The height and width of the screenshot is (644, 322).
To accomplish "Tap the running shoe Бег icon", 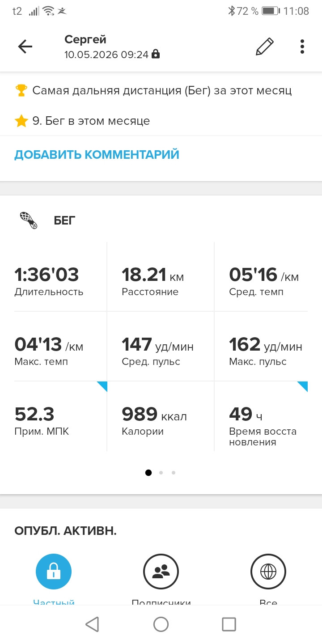I will (29, 220).
